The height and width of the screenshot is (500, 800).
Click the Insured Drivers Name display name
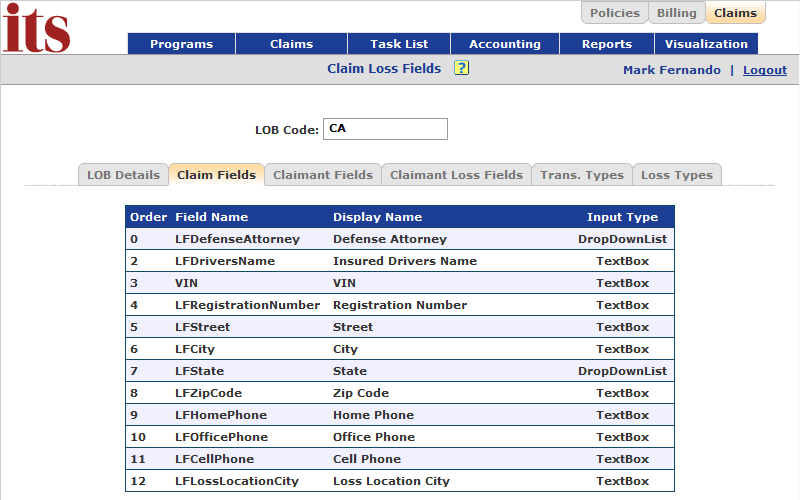click(x=405, y=261)
